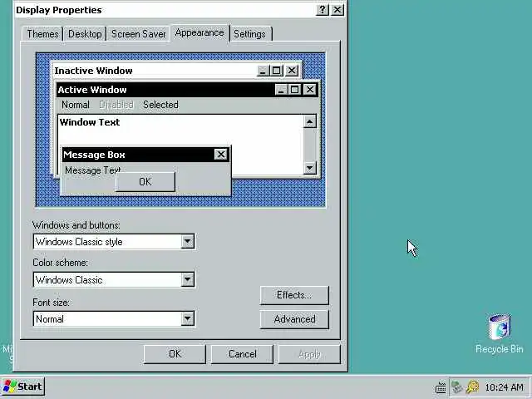This screenshot has height=399, width=532.
Task: Click the Active Window title bar in preview
Action: click(x=187, y=90)
